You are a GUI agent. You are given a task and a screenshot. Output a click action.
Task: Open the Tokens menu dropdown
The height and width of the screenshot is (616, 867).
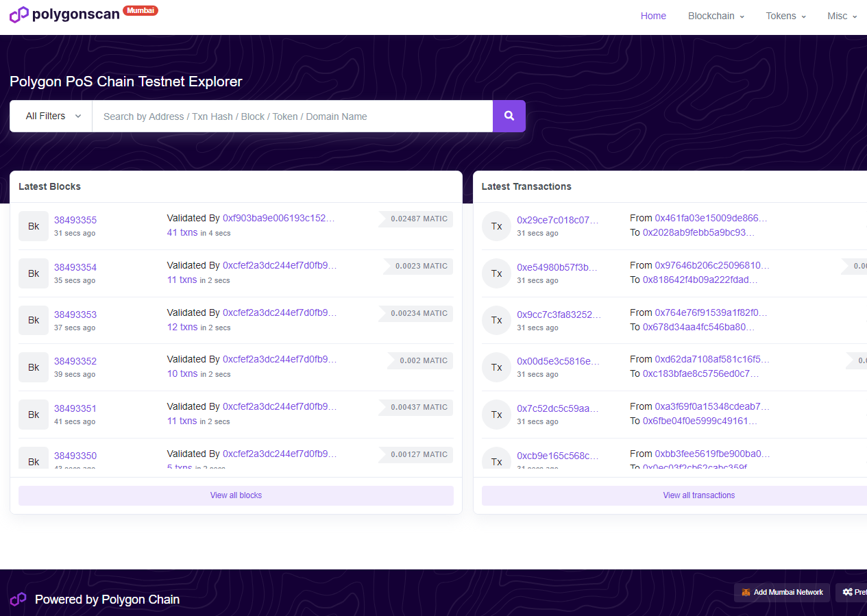point(786,16)
